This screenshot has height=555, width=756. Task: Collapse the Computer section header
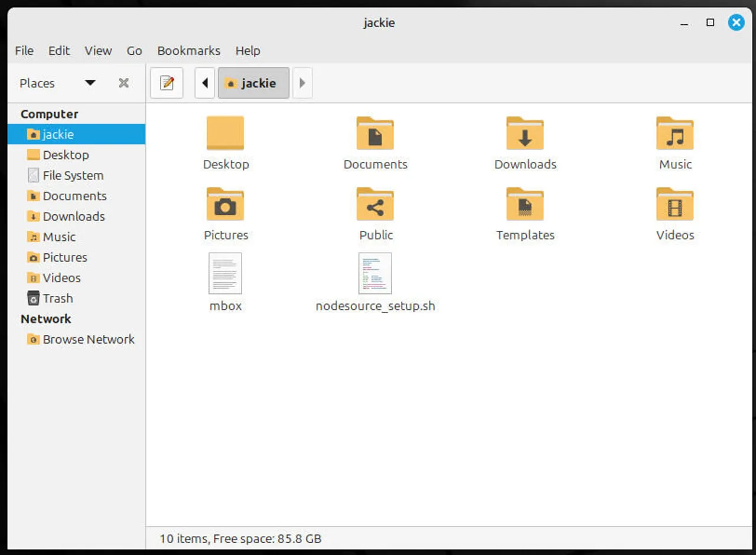(x=49, y=114)
